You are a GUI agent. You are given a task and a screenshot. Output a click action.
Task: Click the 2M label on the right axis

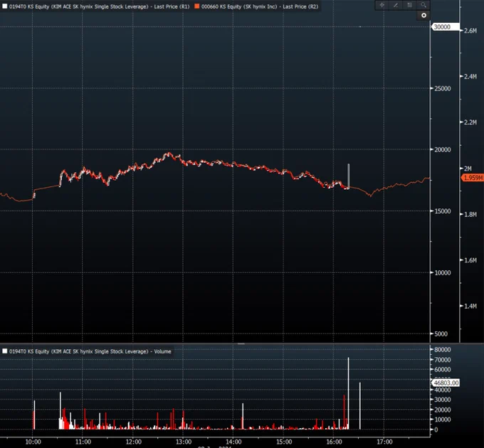(x=468, y=169)
